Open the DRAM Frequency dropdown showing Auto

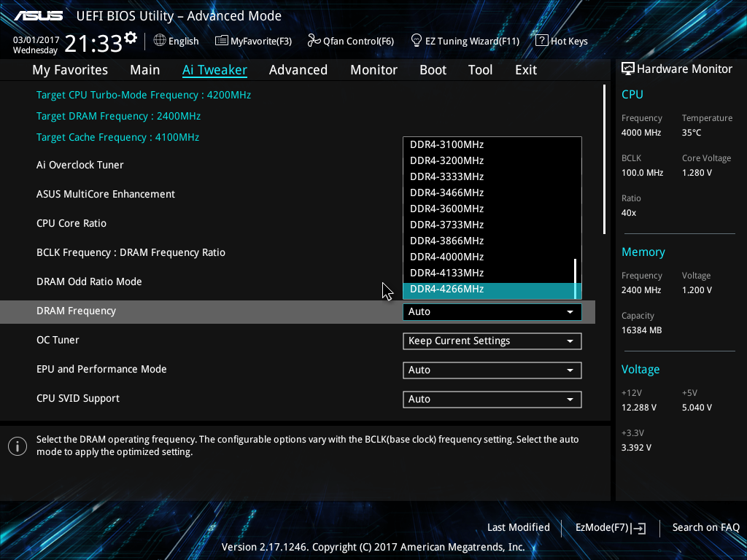[492, 312]
